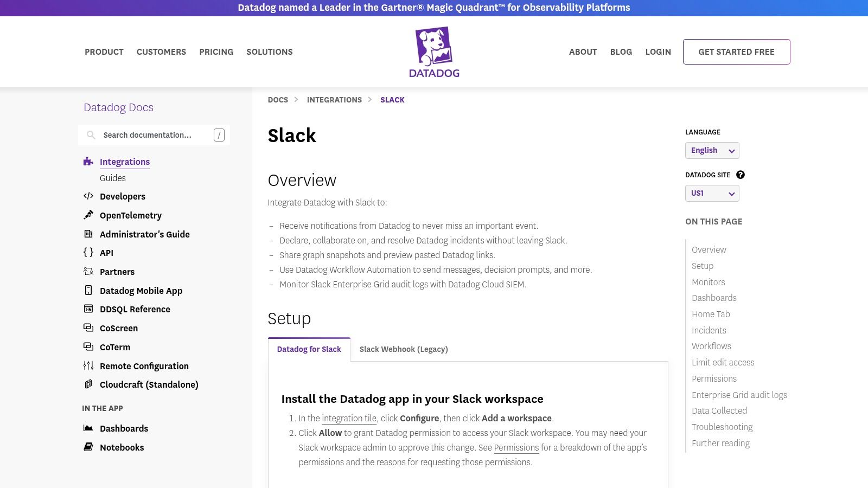Screen dimensions: 868x488
Task: Select the Integrations icon in the sidebar
Action: coord(87,161)
